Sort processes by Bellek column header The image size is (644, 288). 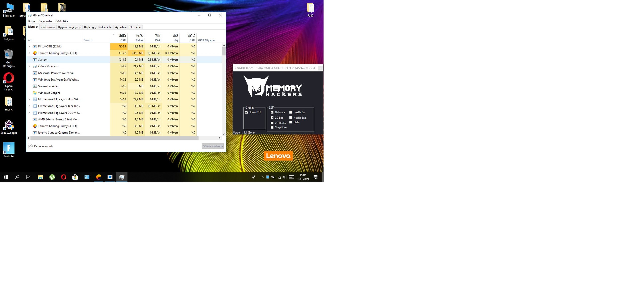(x=136, y=38)
